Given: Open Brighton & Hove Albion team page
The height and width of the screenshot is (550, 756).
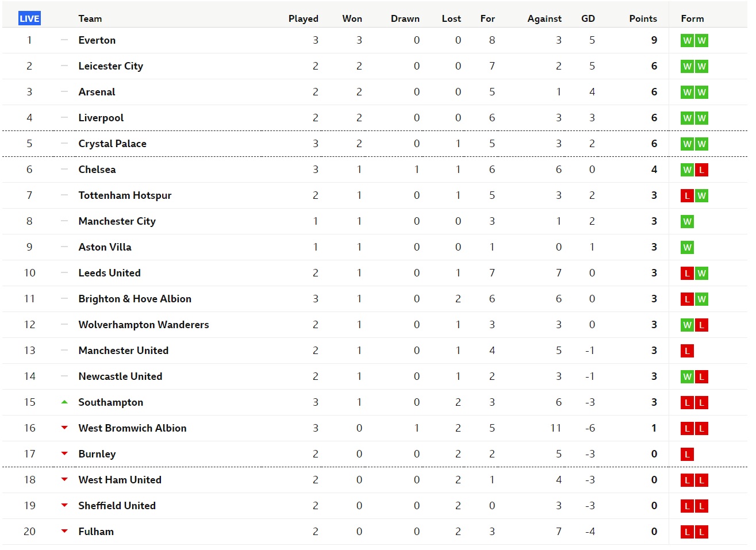Looking at the screenshot, I should 135,299.
